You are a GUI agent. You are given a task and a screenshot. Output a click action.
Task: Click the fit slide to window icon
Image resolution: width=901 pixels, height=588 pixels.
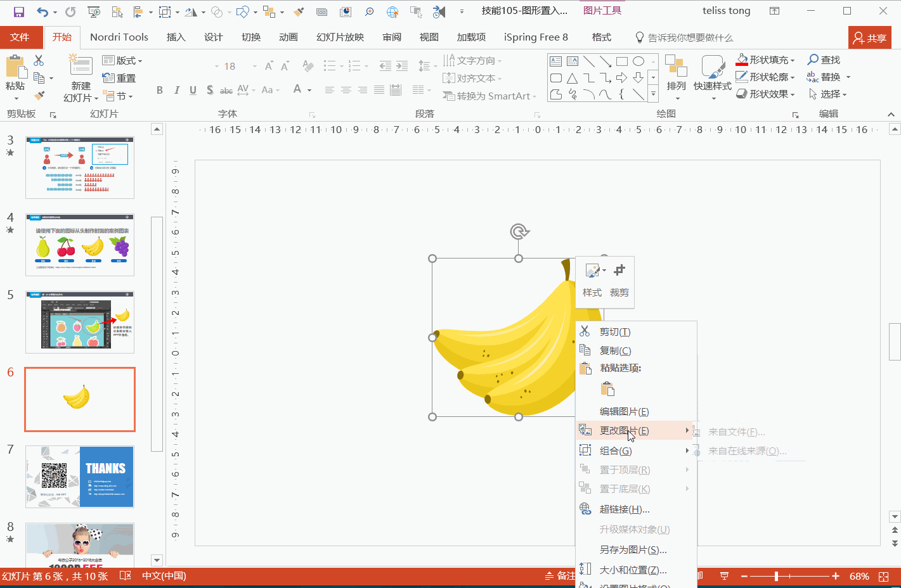884,576
